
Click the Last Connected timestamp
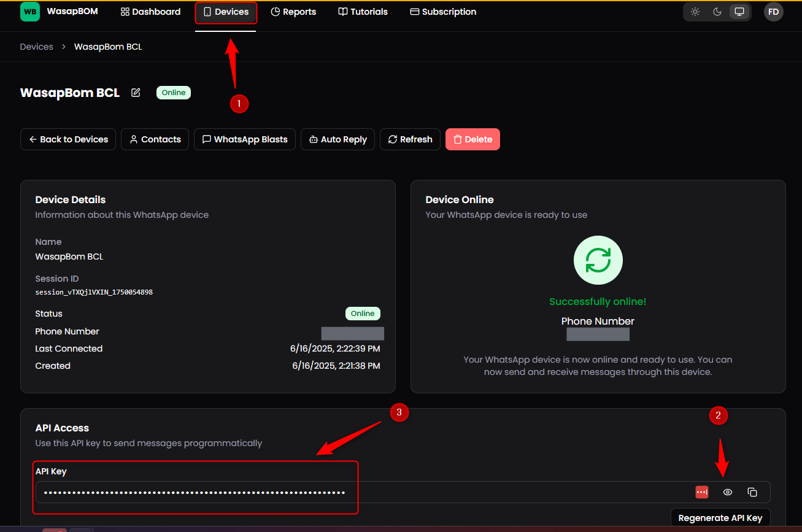pyautogui.click(x=335, y=349)
